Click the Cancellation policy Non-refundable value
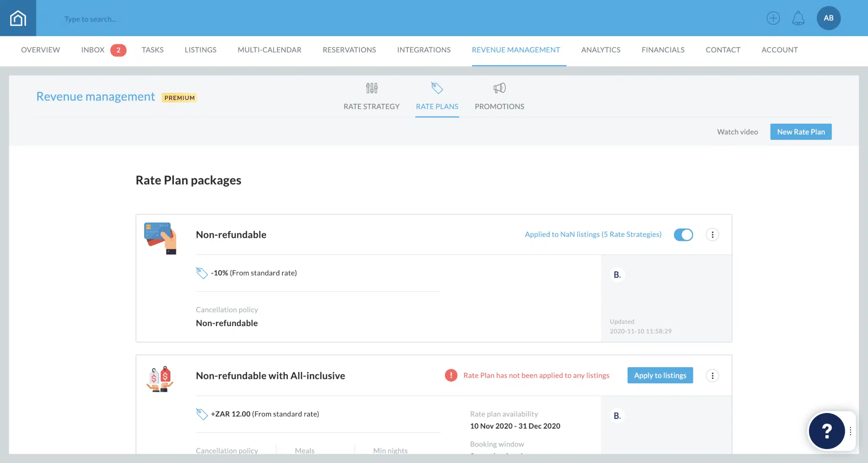 point(227,323)
